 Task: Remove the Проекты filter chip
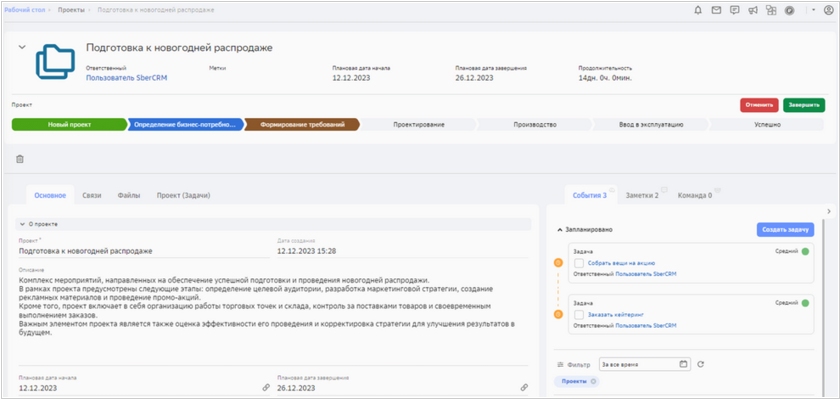(x=592, y=381)
